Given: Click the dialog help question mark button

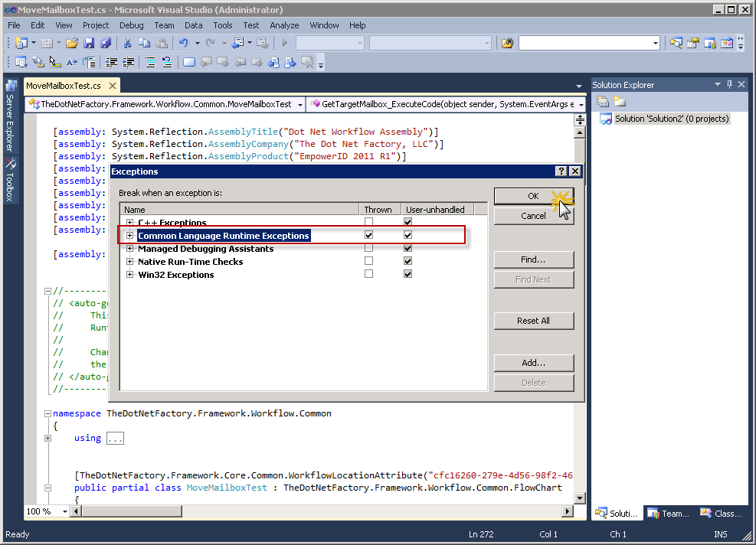Looking at the screenshot, I should (561, 171).
